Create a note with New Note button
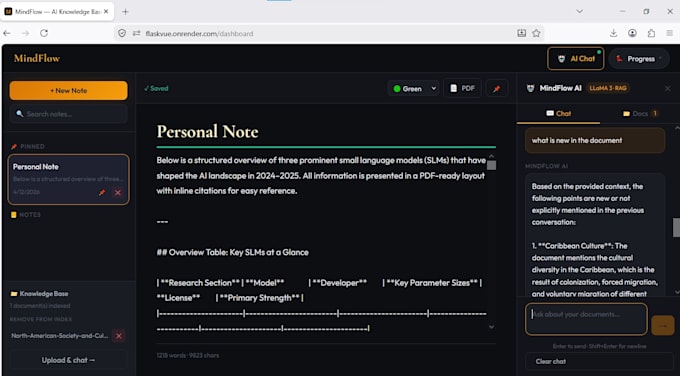 [69, 91]
